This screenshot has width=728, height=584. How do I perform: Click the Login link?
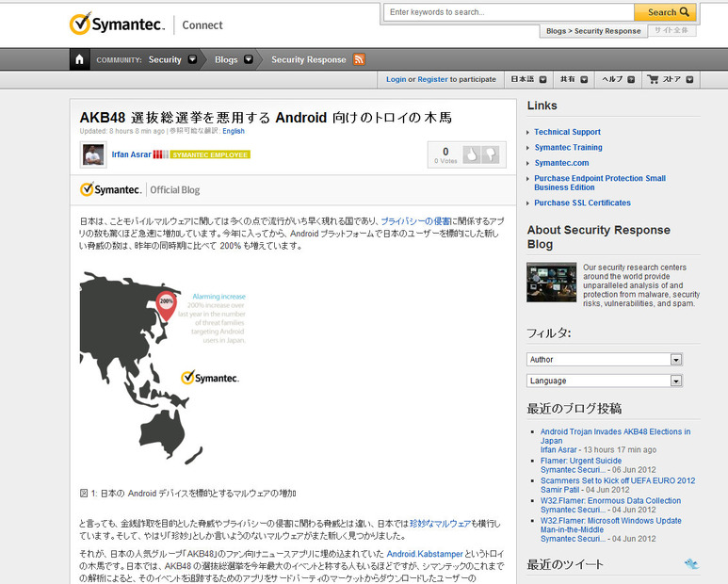coord(396,79)
